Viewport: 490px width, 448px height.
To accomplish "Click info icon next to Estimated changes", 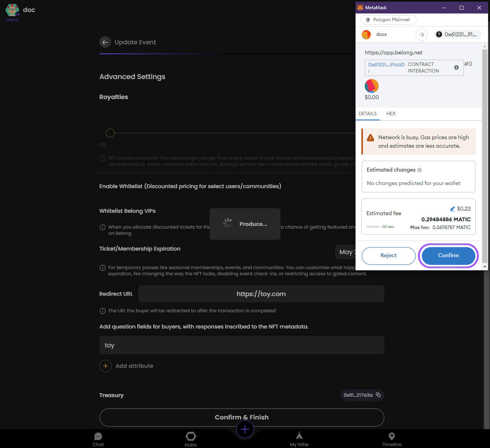I will [x=420, y=170].
